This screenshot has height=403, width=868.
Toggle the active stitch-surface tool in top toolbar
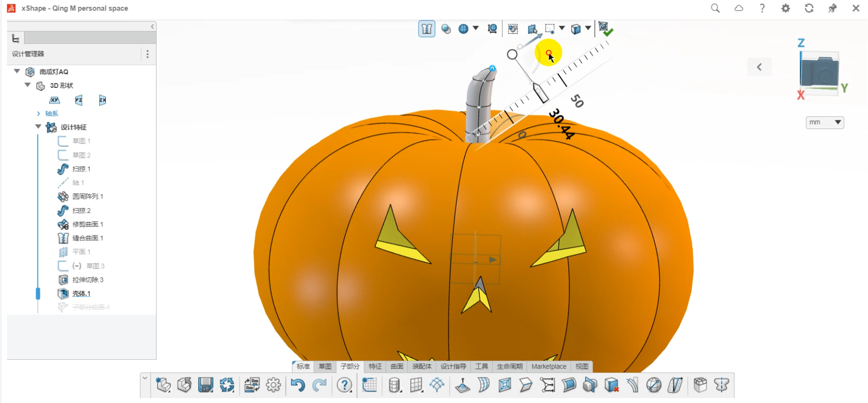click(426, 29)
